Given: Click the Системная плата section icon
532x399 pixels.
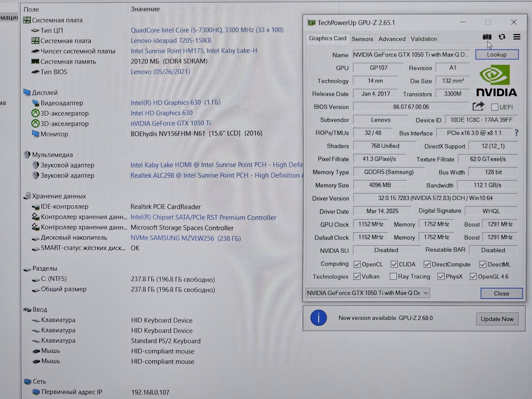Looking at the screenshot, I should click(x=27, y=20).
